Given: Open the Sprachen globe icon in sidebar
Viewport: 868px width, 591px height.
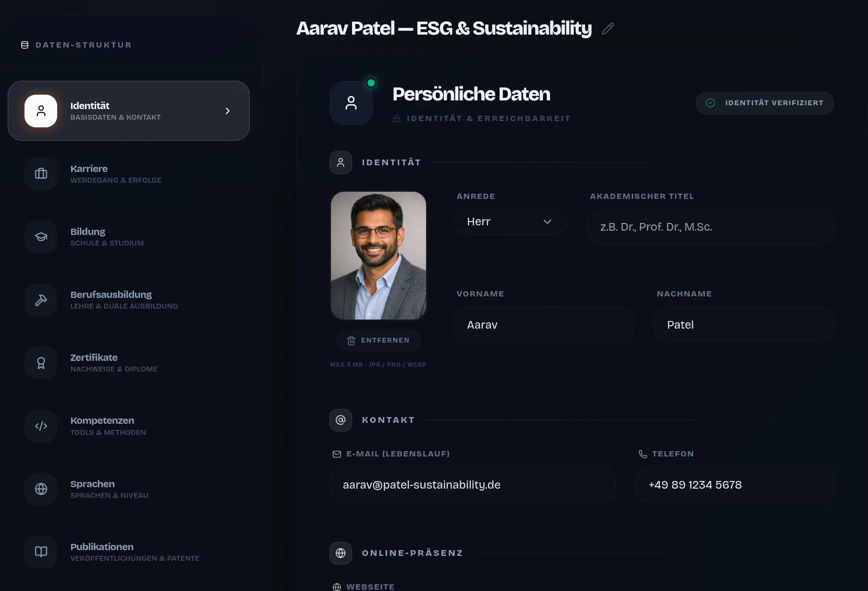Looking at the screenshot, I should (x=41, y=489).
